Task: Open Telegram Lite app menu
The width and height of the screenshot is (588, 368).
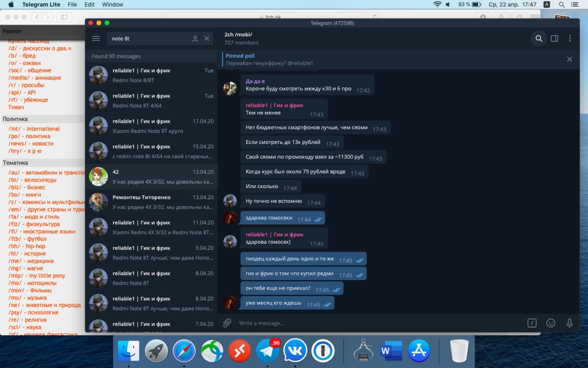Action: [41, 5]
